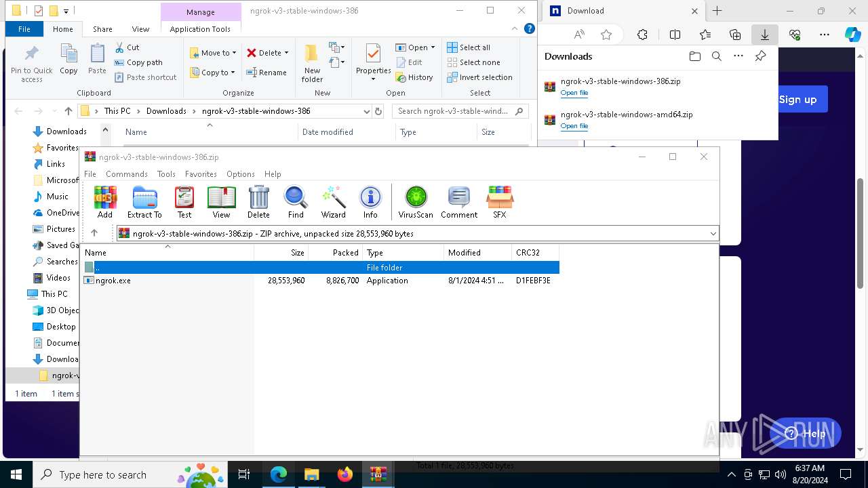
Task: Click History in the Open group
Action: point(414,77)
